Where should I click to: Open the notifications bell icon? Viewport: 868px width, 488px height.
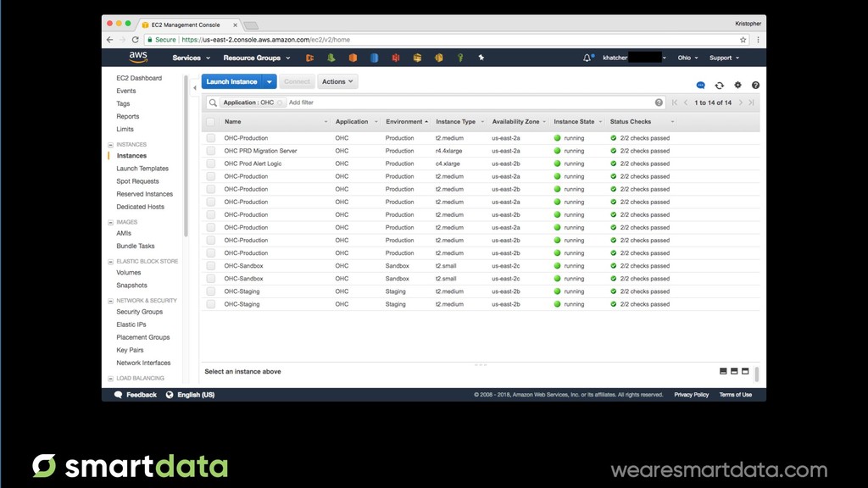(x=587, y=58)
